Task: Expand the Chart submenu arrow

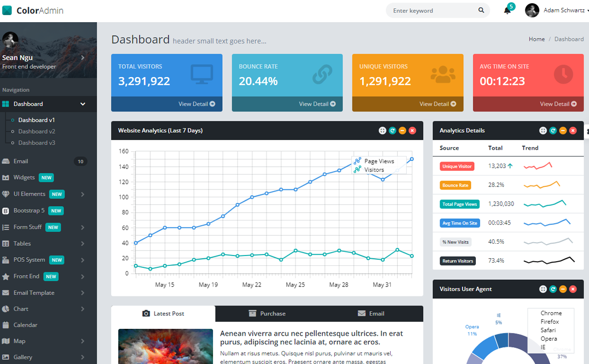Action: 83,309
